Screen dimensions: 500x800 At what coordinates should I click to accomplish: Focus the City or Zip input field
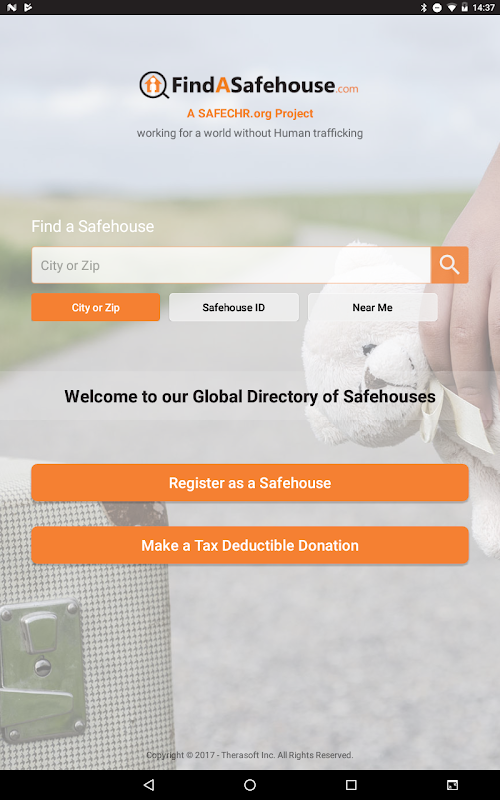(x=231, y=265)
